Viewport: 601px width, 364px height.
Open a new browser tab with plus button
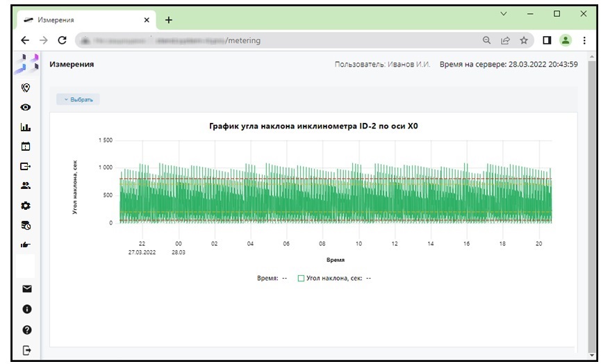point(168,19)
